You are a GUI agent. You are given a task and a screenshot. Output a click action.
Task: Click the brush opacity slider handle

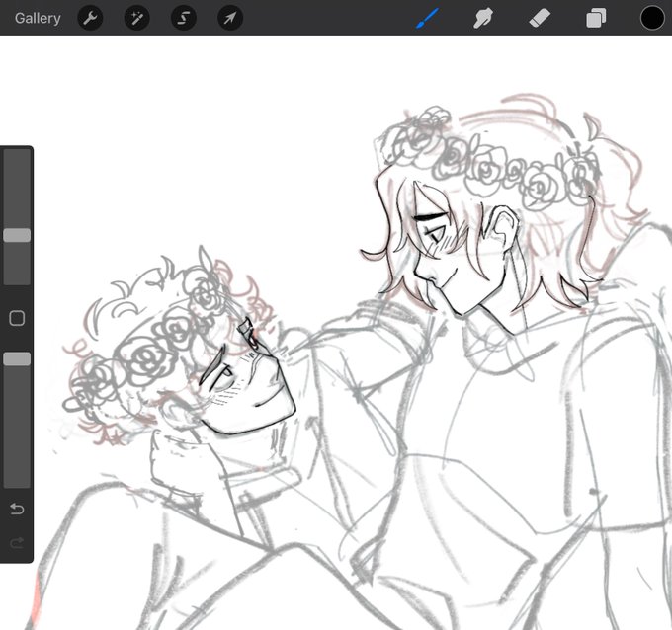17,358
